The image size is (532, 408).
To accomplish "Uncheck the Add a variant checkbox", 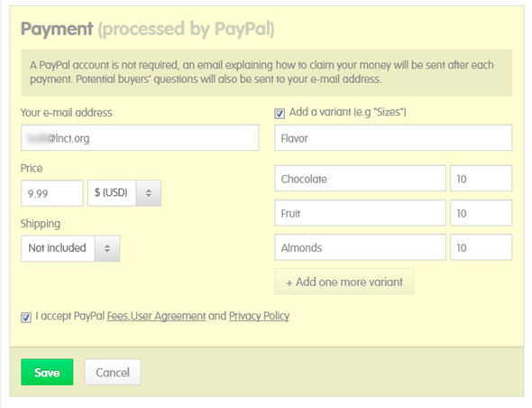I will coord(280,114).
